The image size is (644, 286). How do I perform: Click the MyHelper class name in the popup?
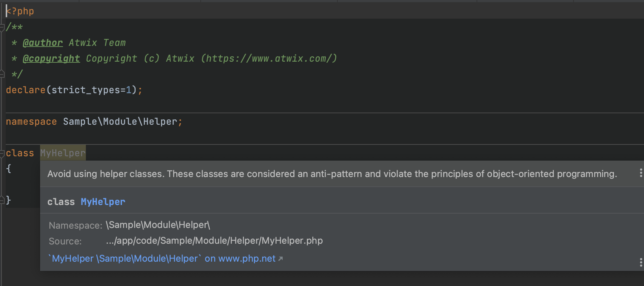[103, 202]
